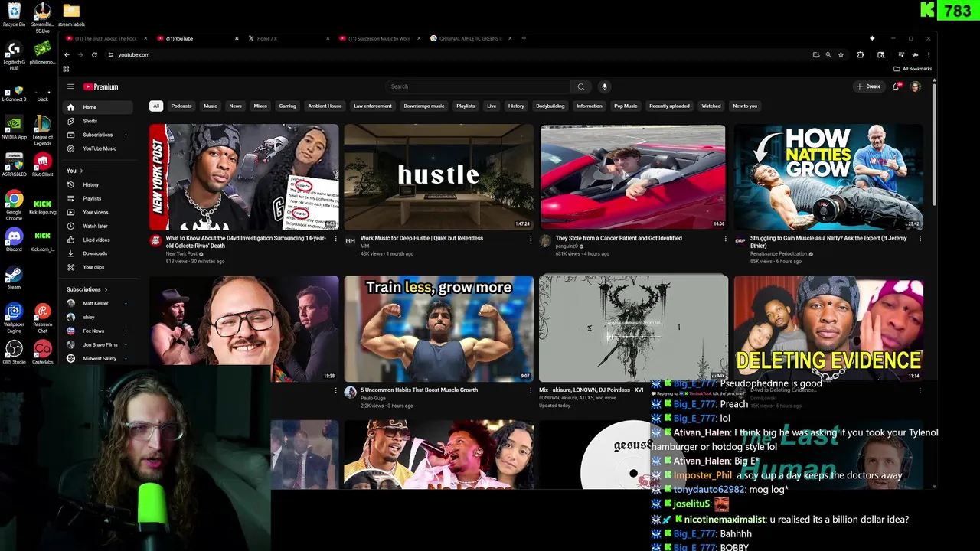Select the Music filter chip
980x551 pixels.
(x=211, y=106)
